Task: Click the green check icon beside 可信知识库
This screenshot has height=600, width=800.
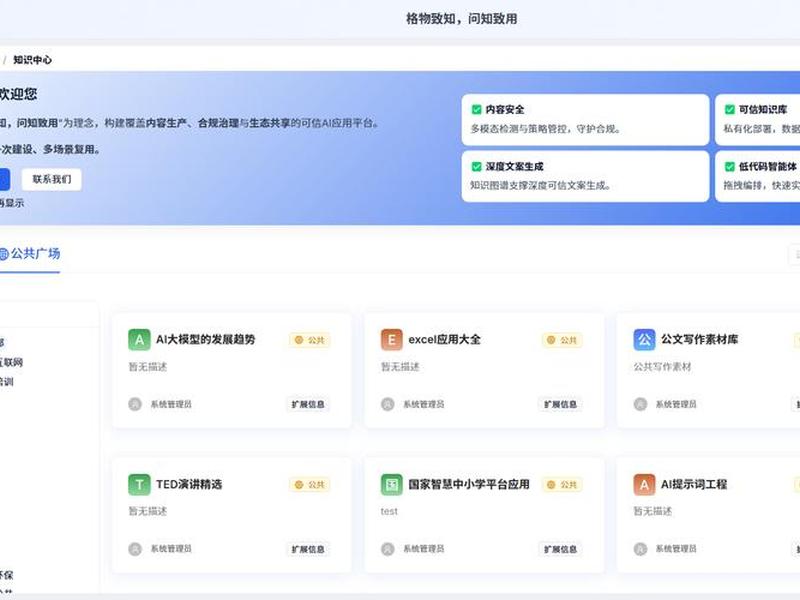Action: coord(730,109)
